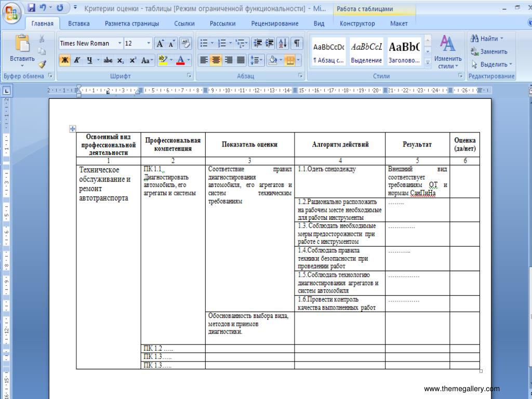
Task: Select the table move handle icon
Action: click(x=73, y=128)
